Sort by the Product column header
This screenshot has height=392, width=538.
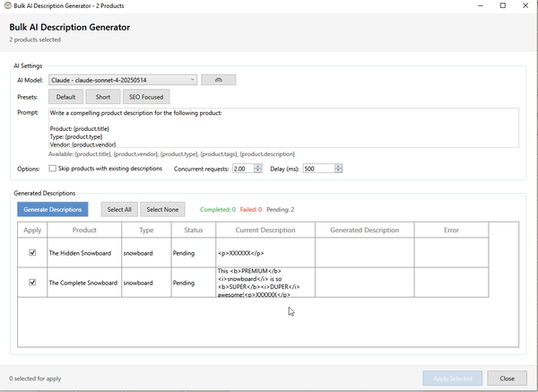(84, 230)
